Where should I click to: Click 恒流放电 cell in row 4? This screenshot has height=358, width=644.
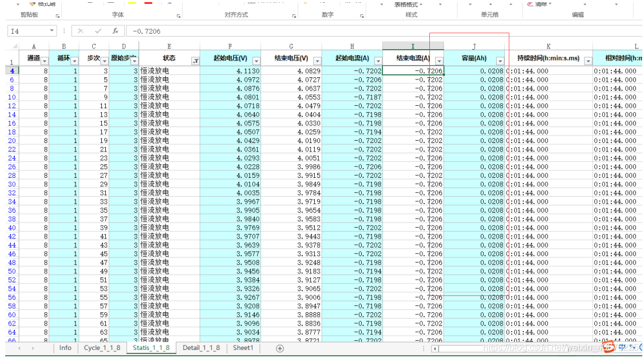(169, 71)
